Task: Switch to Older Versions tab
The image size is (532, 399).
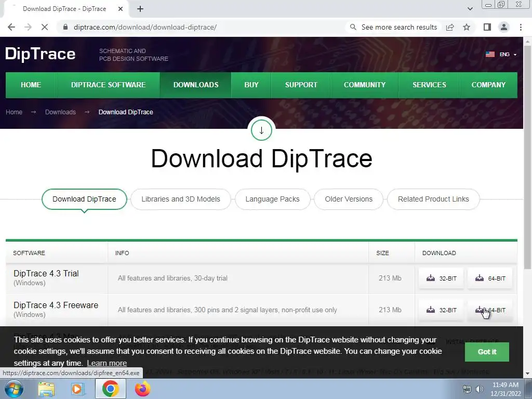Action: [x=349, y=199]
